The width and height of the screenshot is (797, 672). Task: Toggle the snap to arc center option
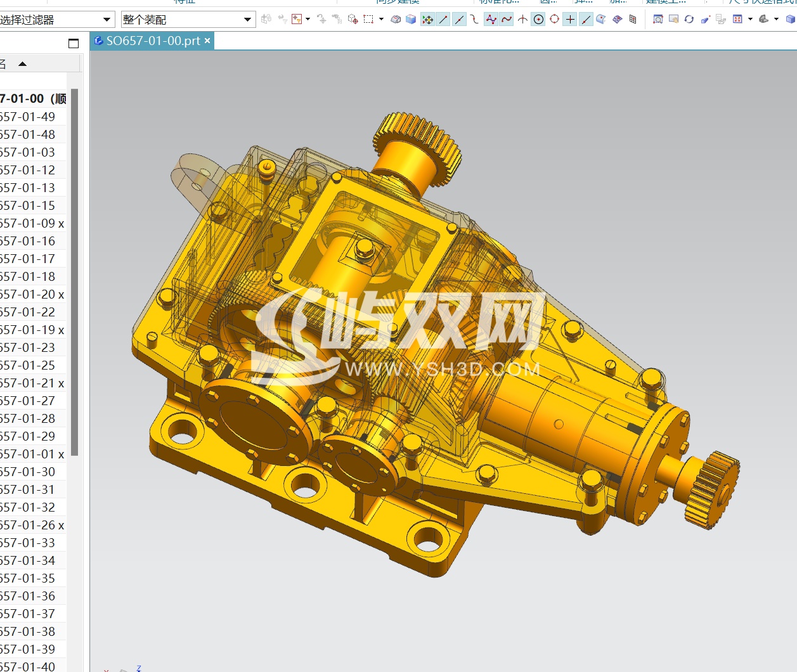pos(538,20)
